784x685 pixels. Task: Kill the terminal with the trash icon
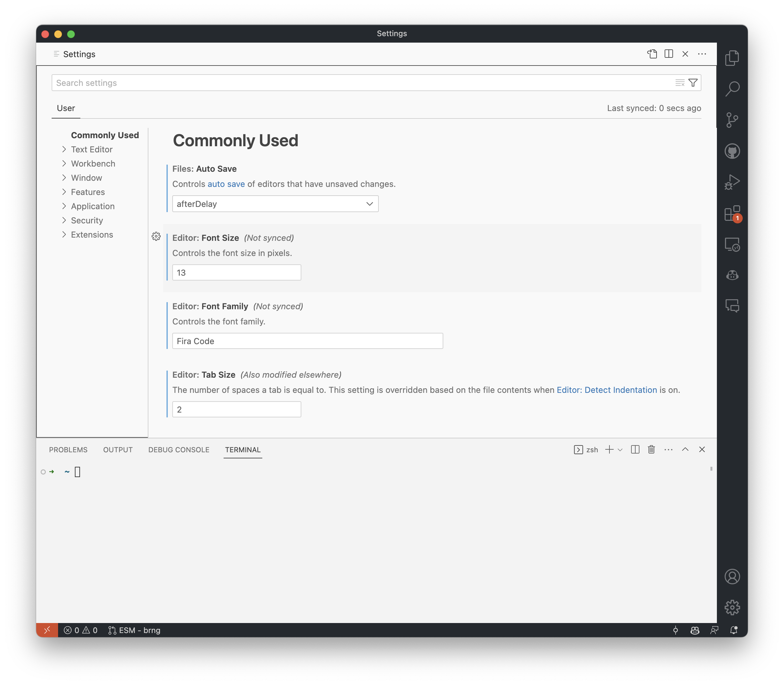pyautogui.click(x=651, y=450)
